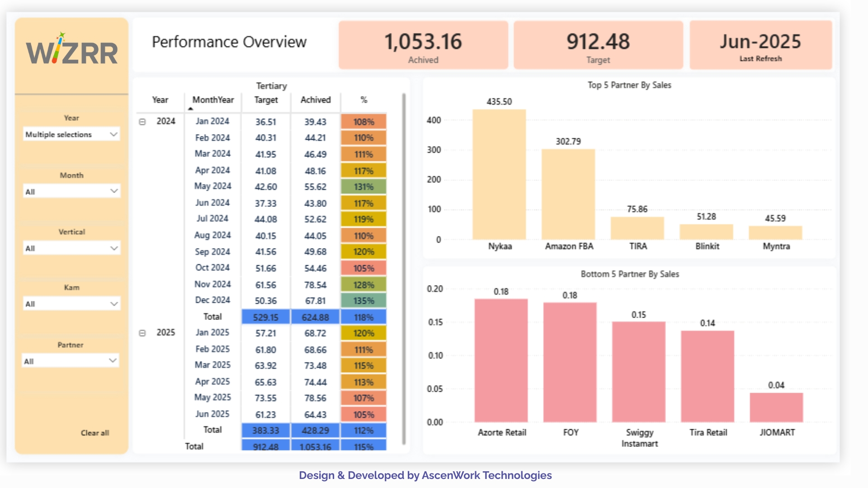Click the 135% cell for Dec 2024
This screenshot has height=488, width=868.
pos(363,301)
